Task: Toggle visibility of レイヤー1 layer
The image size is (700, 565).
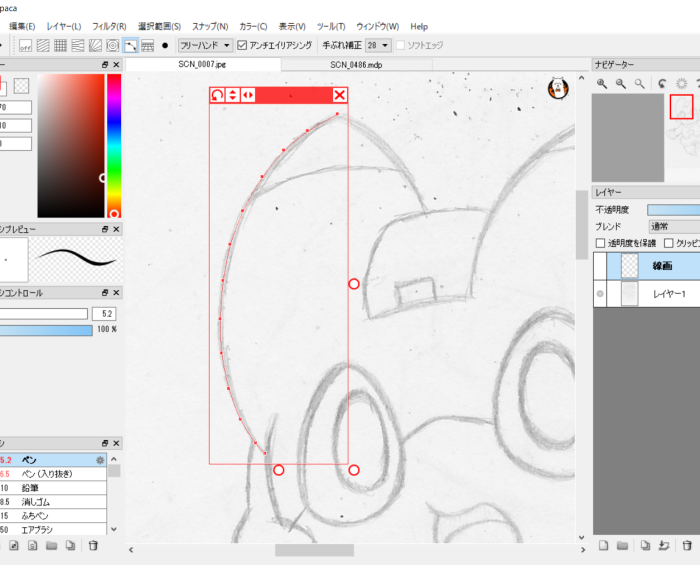Action: 600,294
